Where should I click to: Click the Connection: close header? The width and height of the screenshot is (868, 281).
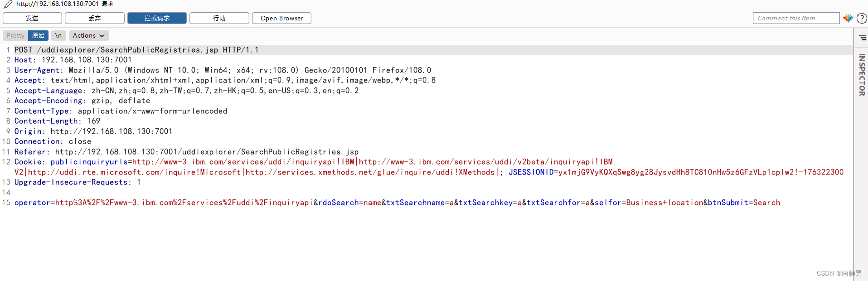pos(53,141)
